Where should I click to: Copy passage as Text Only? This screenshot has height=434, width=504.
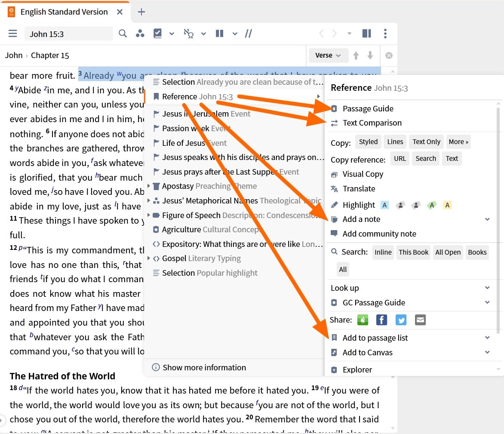pyautogui.click(x=426, y=142)
